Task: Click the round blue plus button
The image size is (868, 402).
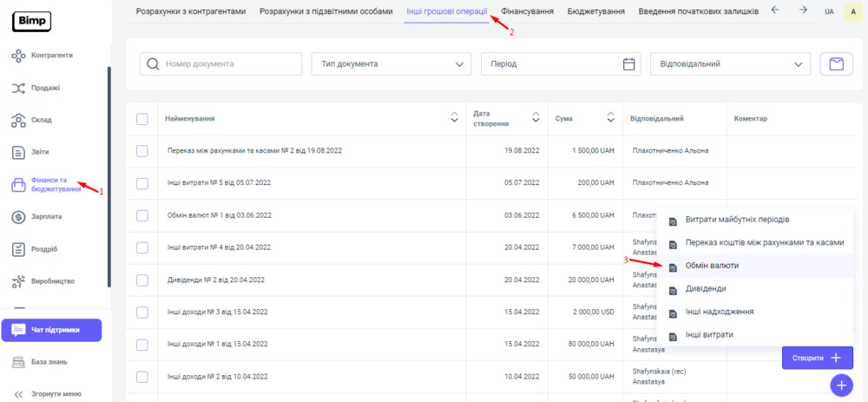Action: click(x=841, y=384)
